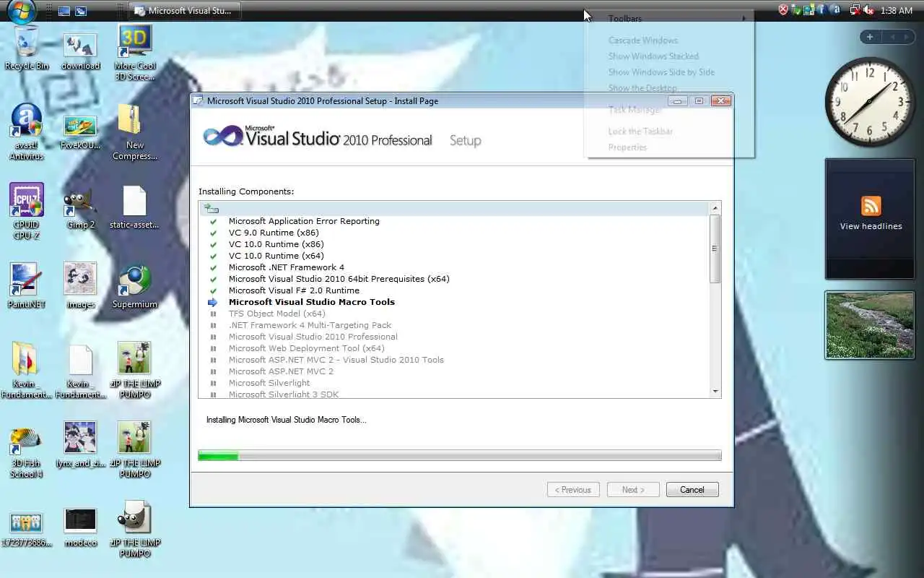Select the 1723773686 image file icon
Screen dimensions: 924x578
pos(27,529)
